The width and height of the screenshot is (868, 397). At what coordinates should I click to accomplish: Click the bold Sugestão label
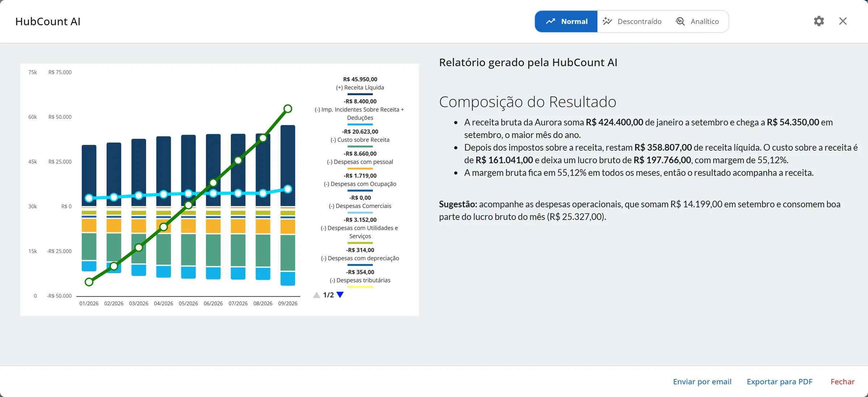[x=458, y=204]
